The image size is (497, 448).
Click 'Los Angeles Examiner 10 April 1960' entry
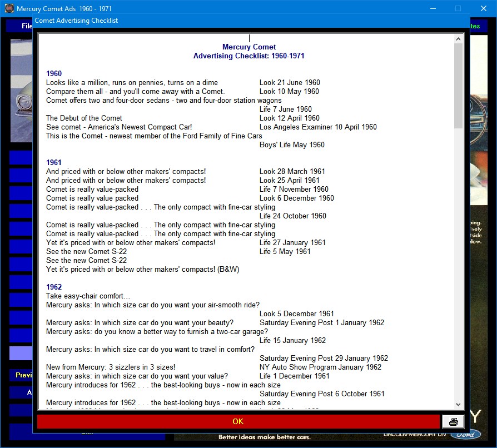[x=318, y=127]
